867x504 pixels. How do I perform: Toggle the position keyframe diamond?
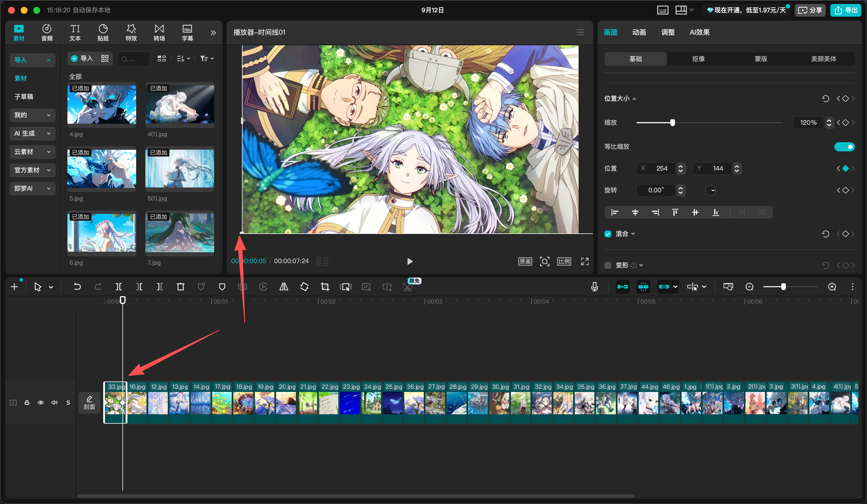[x=845, y=169]
